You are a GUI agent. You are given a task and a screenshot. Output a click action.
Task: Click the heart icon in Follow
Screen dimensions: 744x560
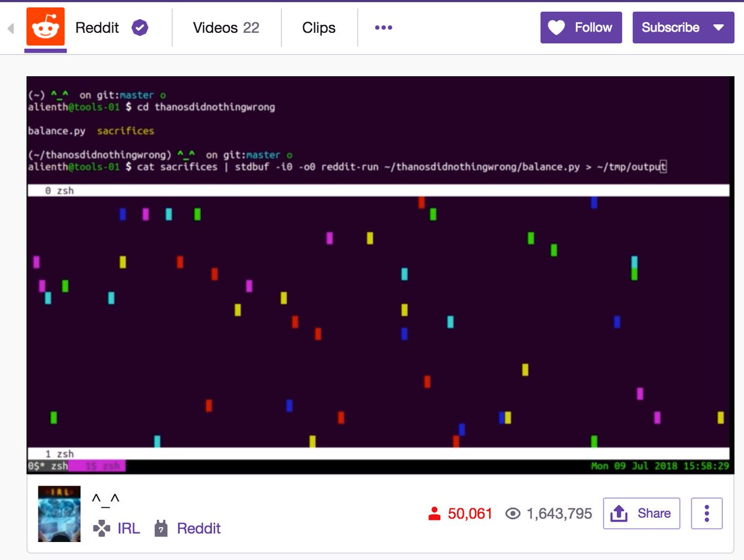click(x=557, y=27)
